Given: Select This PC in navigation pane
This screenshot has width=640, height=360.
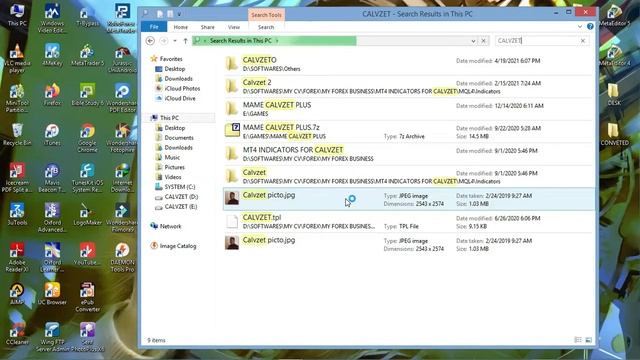Looking at the screenshot, I should click(x=169, y=118).
